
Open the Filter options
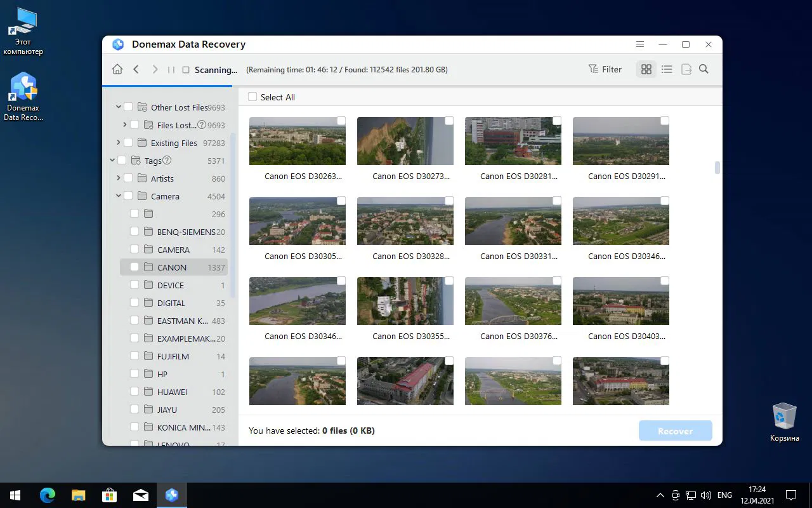[x=605, y=70]
